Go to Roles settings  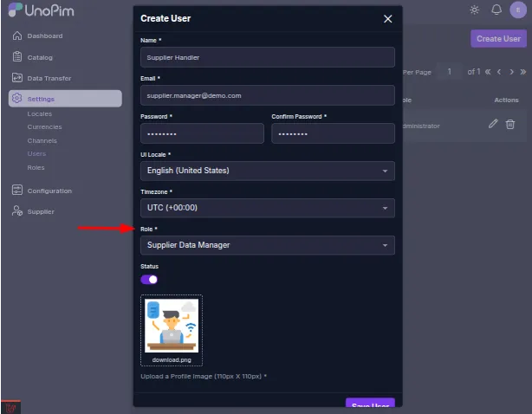[x=36, y=167]
